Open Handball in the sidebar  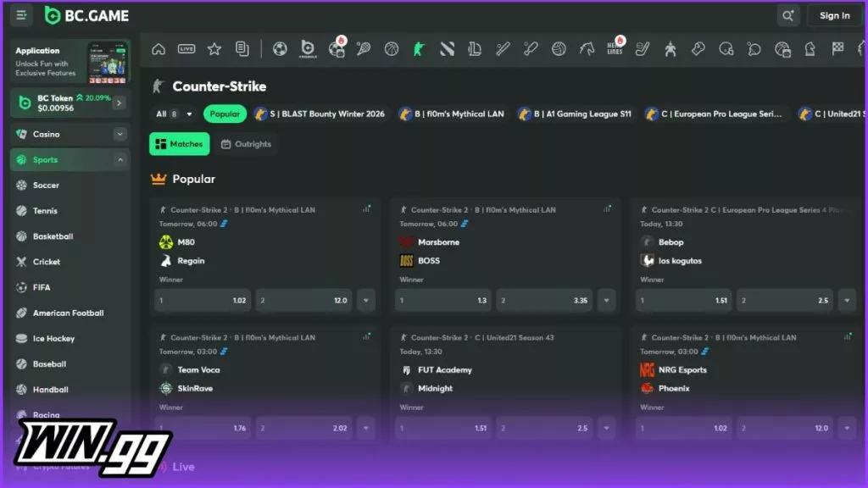pyautogui.click(x=70, y=390)
